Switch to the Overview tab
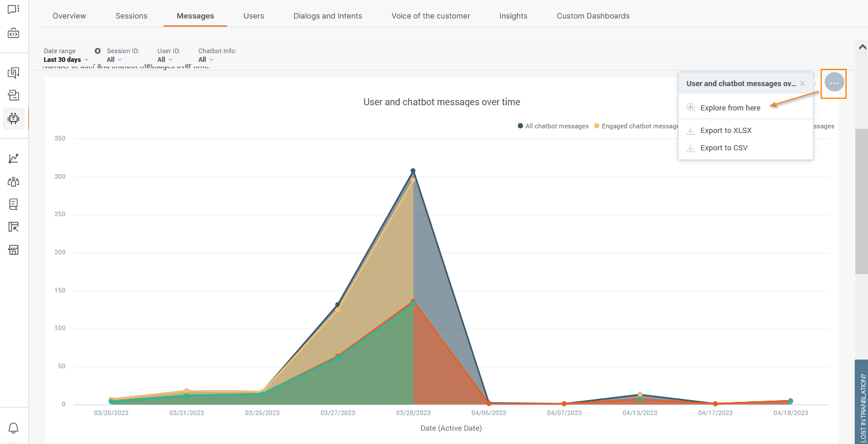Image resolution: width=868 pixels, height=444 pixels. point(69,16)
